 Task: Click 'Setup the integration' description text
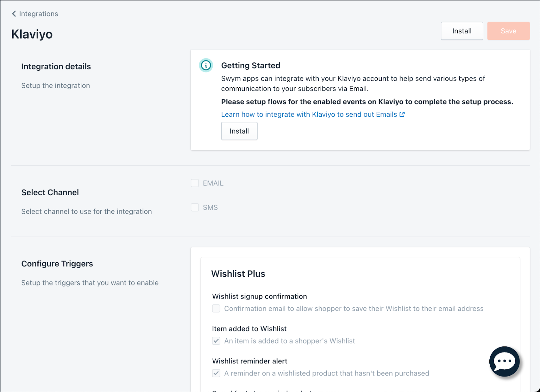(x=56, y=86)
